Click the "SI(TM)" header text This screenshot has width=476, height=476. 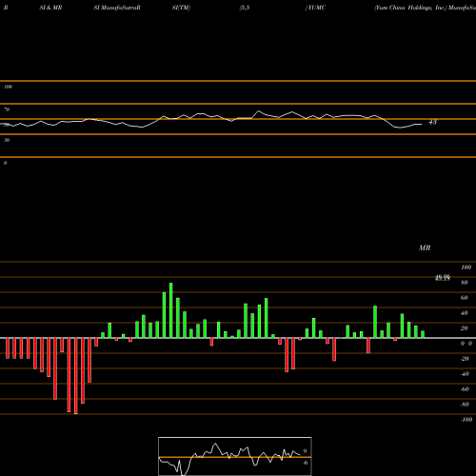tap(181, 8)
